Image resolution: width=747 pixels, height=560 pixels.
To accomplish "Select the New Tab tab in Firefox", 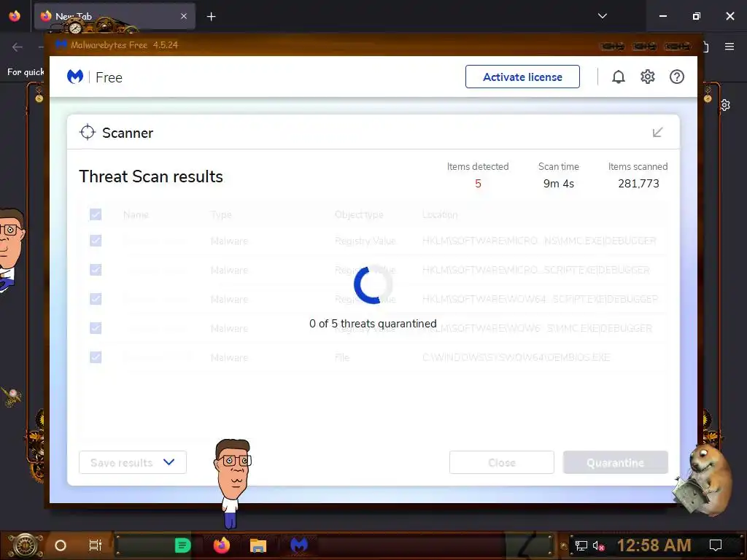I will (115, 16).
